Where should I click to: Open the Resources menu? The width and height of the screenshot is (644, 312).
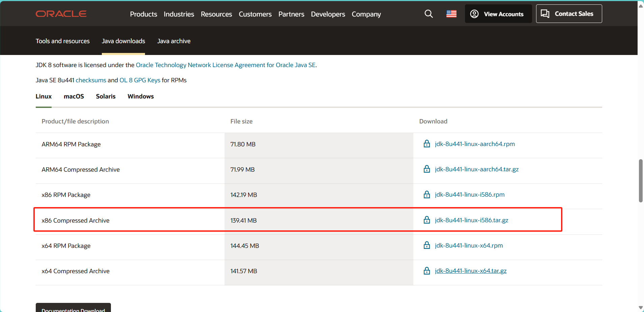[x=216, y=14]
